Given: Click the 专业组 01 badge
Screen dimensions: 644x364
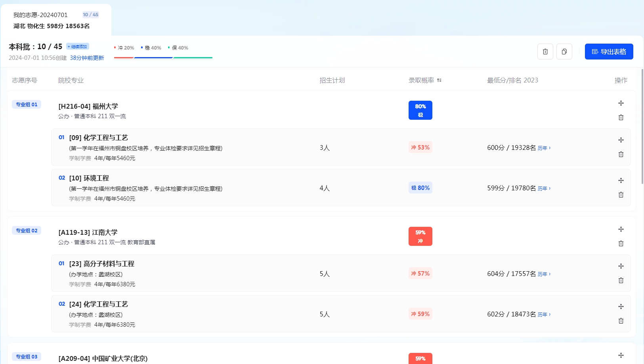Looking at the screenshot, I should click(x=27, y=104).
